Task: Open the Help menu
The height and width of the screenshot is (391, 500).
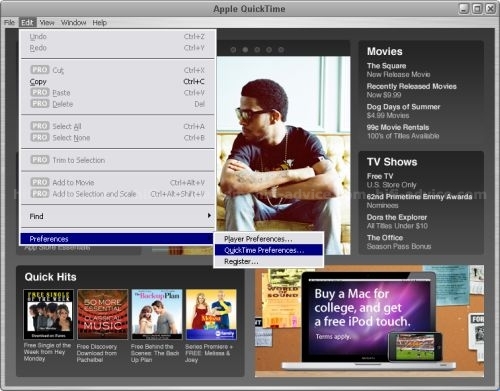Action: (100, 23)
